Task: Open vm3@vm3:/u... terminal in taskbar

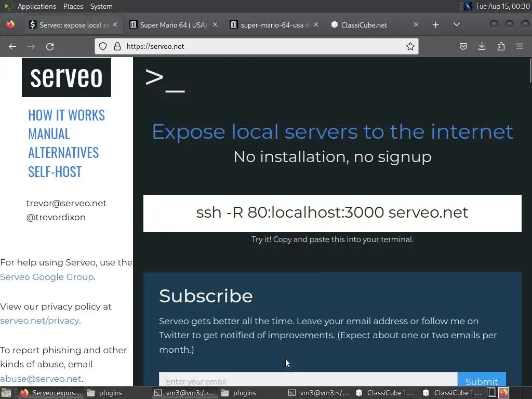Action: (185, 393)
